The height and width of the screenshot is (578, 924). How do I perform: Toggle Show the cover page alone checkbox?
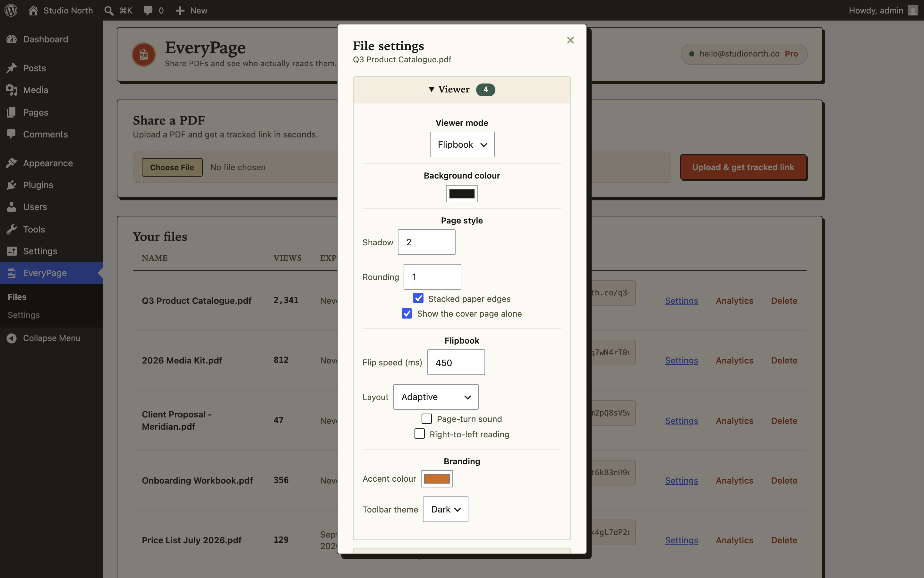coord(407,313)
